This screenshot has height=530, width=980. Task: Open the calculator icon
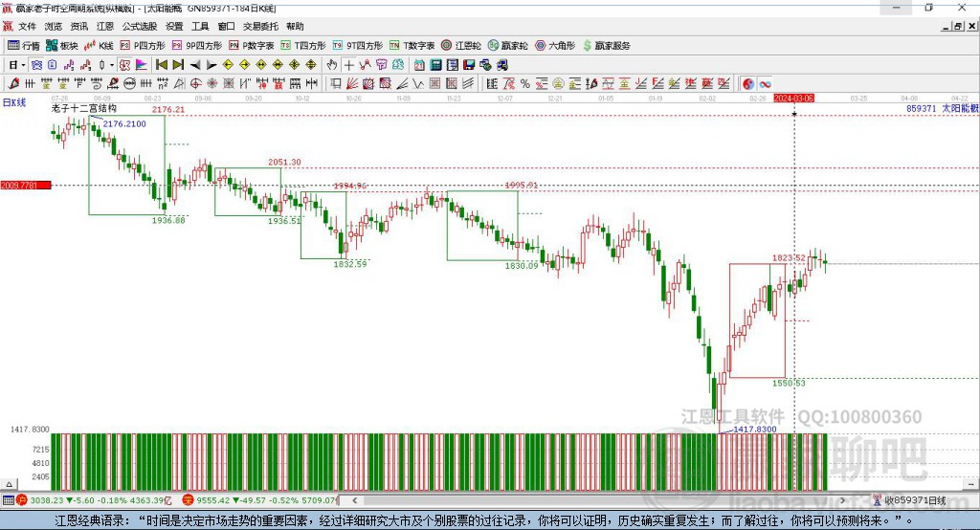[435, 65]
